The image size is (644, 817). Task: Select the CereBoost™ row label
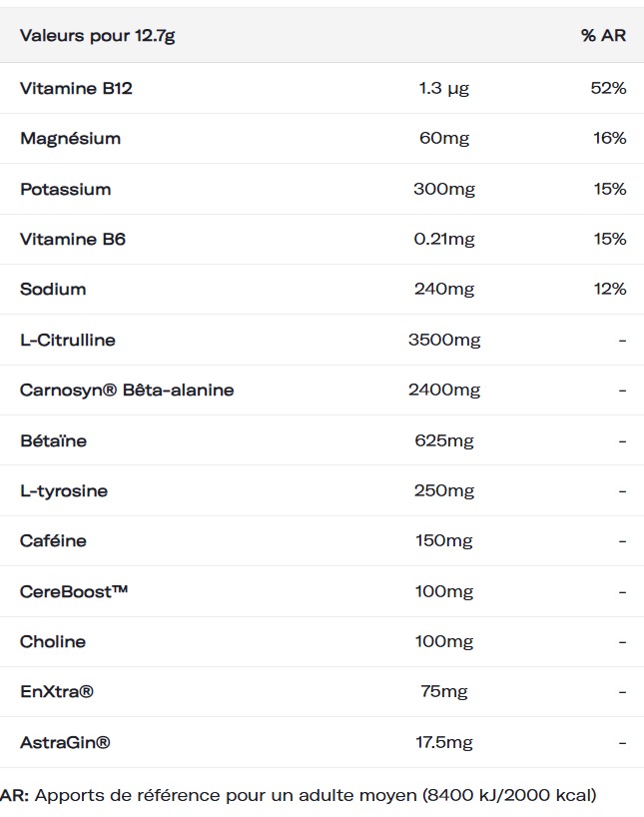(x=74, y=591)
